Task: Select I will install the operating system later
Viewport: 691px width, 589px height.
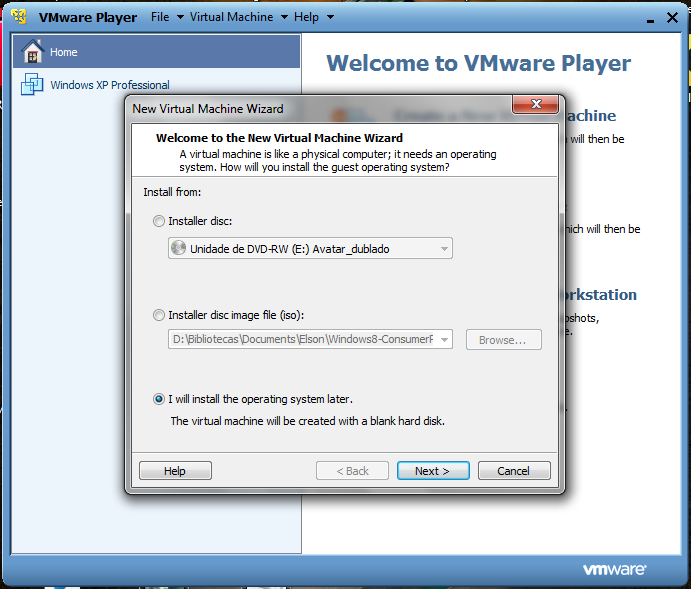Action: [159, 399]
